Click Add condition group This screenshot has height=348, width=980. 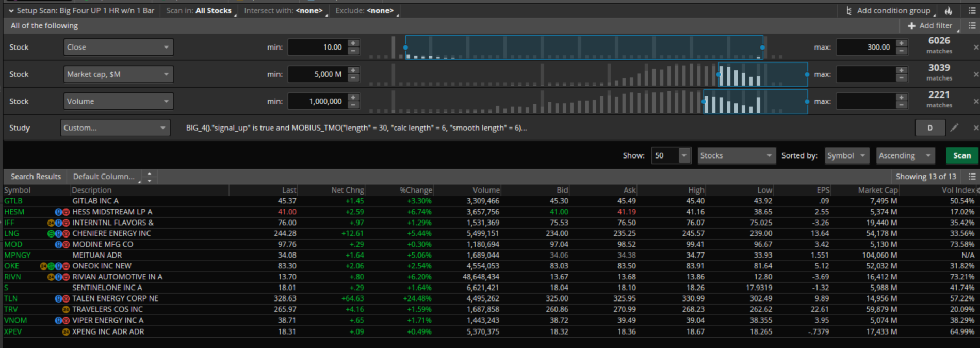coord(891,11)
